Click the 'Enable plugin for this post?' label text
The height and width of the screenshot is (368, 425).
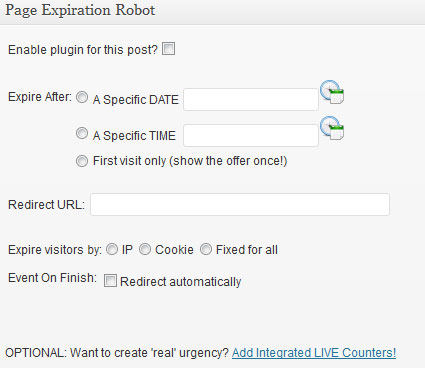tap(83, 50)
